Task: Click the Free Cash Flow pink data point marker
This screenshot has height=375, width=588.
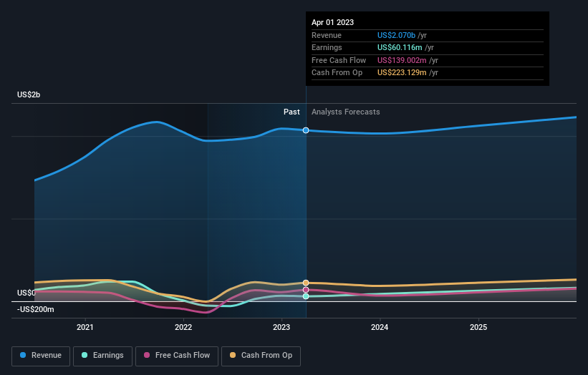Action: point(306,290)
